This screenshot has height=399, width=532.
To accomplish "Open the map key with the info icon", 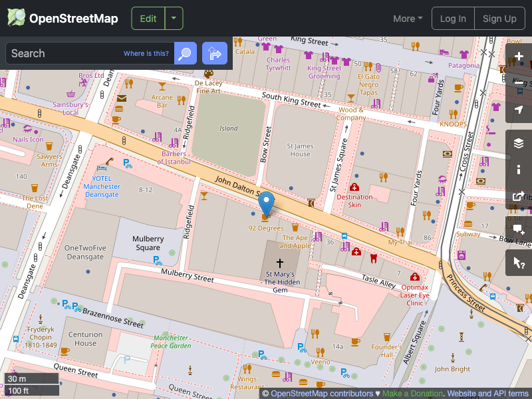I will click(x=518, y=170).
